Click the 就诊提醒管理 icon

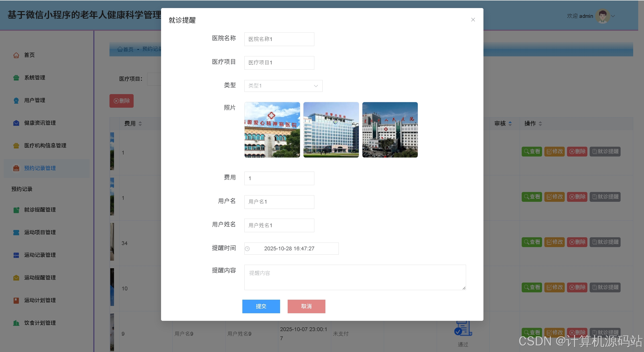click(16, 210)
